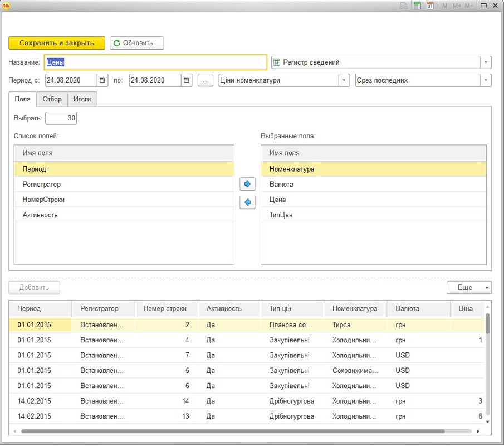Select Валюта in the selected fields list
Screen dimensions: 504x446
(281, 185)
